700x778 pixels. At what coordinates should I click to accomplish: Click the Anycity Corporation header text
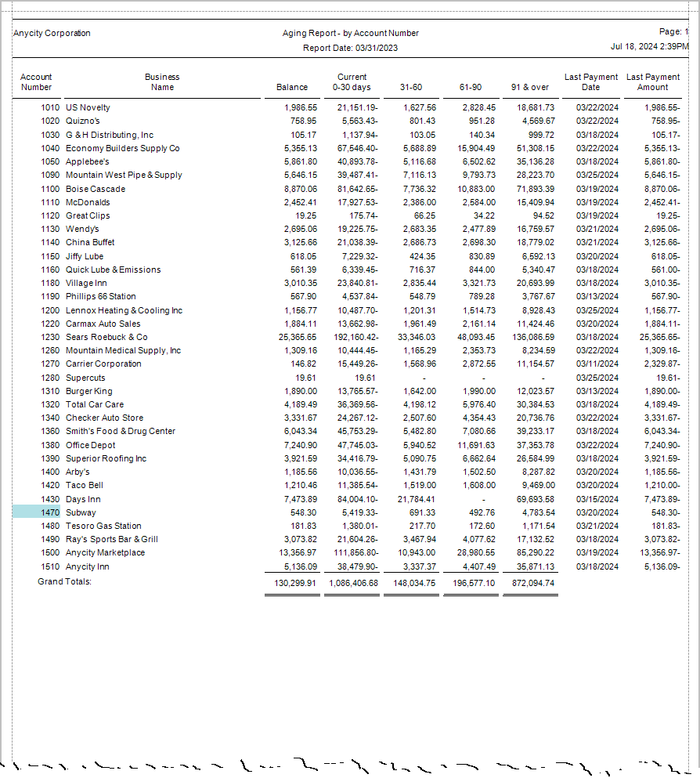coord(52,33)
